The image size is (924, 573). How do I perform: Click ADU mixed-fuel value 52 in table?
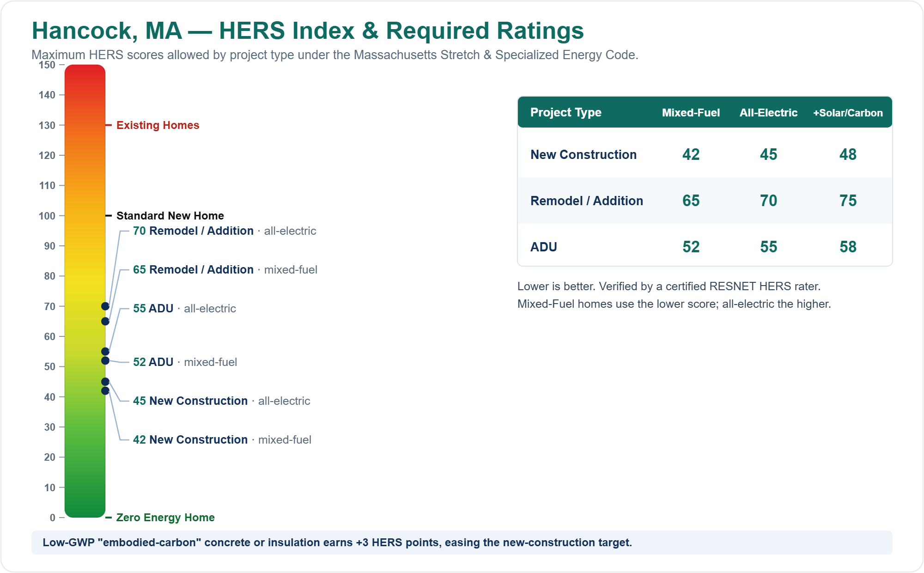[x=691, y=247]
